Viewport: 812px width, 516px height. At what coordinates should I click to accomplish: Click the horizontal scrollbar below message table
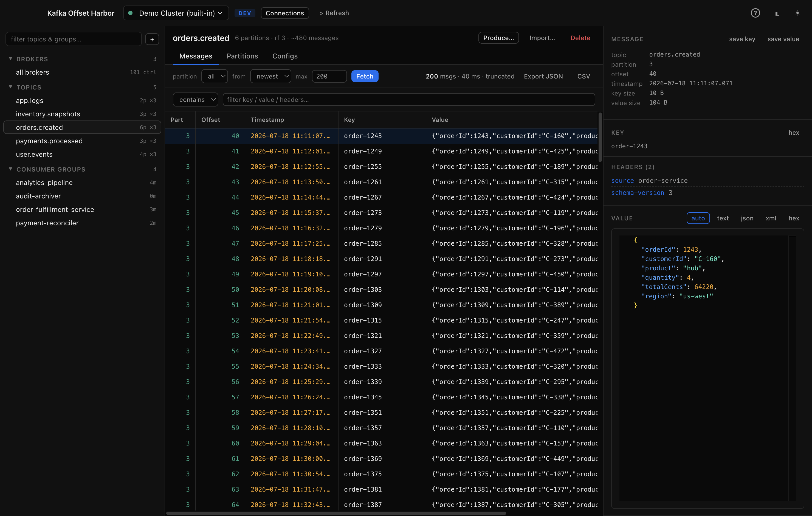coord(336,513)
